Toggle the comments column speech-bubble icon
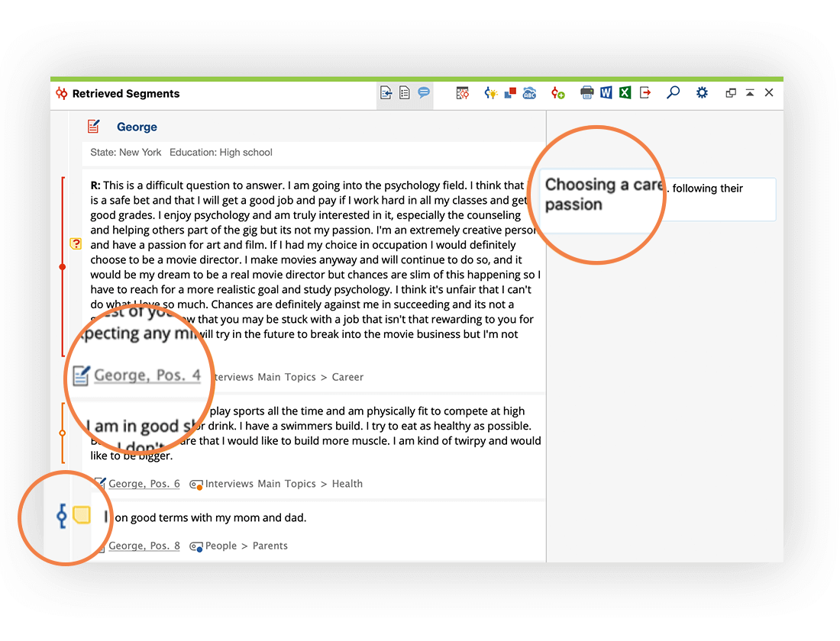The image size is (840, 641). click(x=424, y=92)
